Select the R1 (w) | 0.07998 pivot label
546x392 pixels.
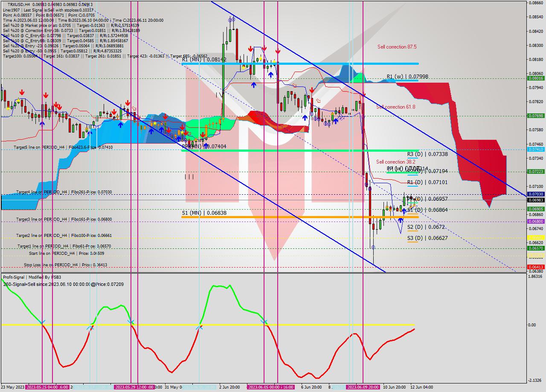(407, 77)
